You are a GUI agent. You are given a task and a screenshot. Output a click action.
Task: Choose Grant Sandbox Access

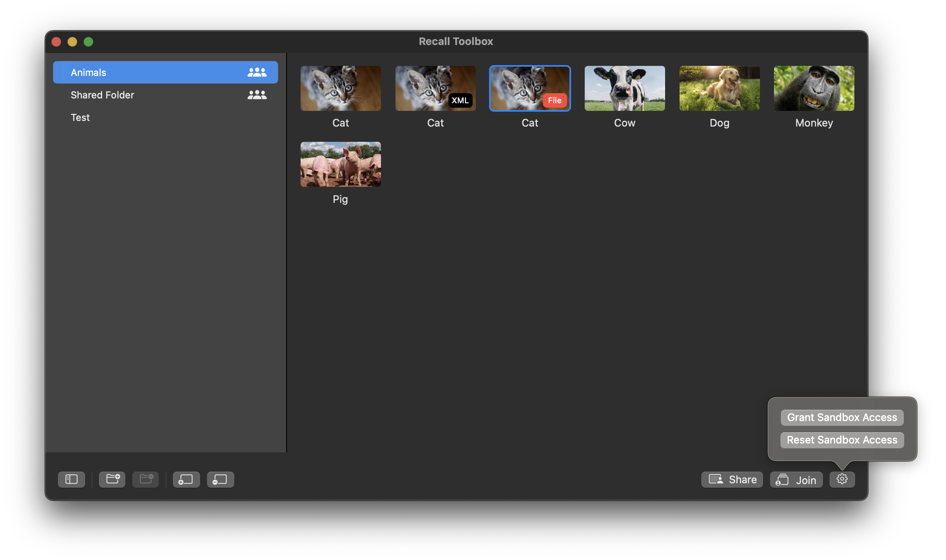click(x=842, y=417)
